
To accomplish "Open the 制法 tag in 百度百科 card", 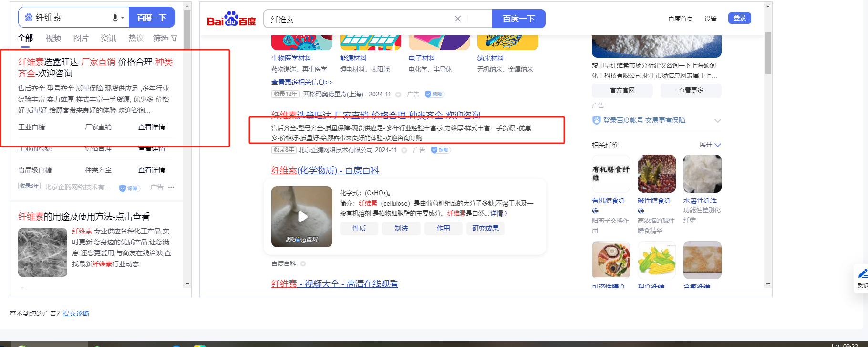I will pyautogui.click(x=402, y=229).
